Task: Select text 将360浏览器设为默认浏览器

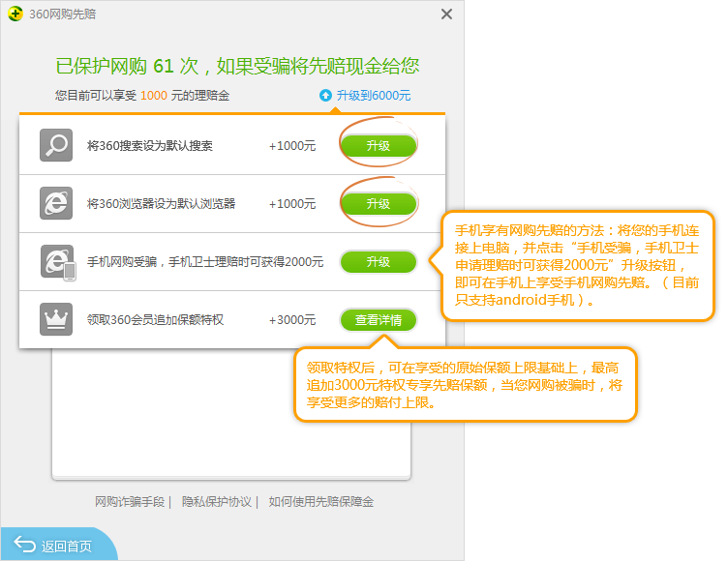Action: pos(161,204)
